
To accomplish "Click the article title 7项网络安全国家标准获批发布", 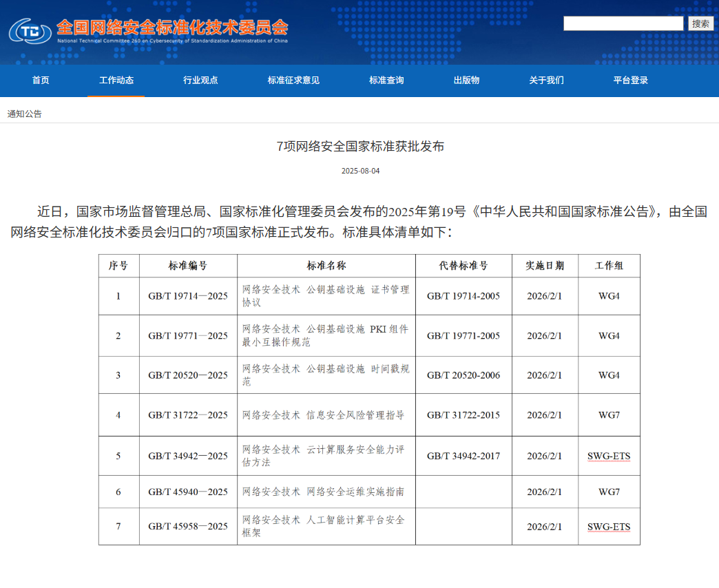I will click(x=359, y=145).
